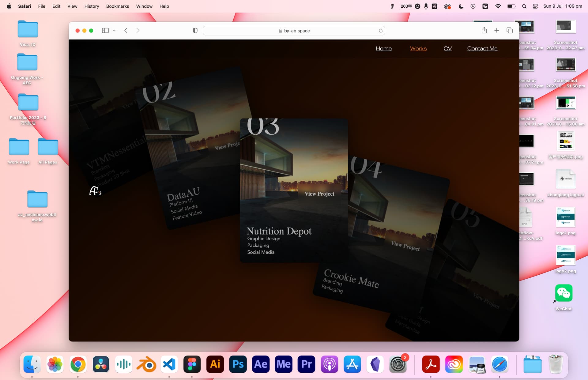The height and width of the screenshot is (380, 588).
Task: Click the Privacy Report shield icon
Action: click(195, 30)
